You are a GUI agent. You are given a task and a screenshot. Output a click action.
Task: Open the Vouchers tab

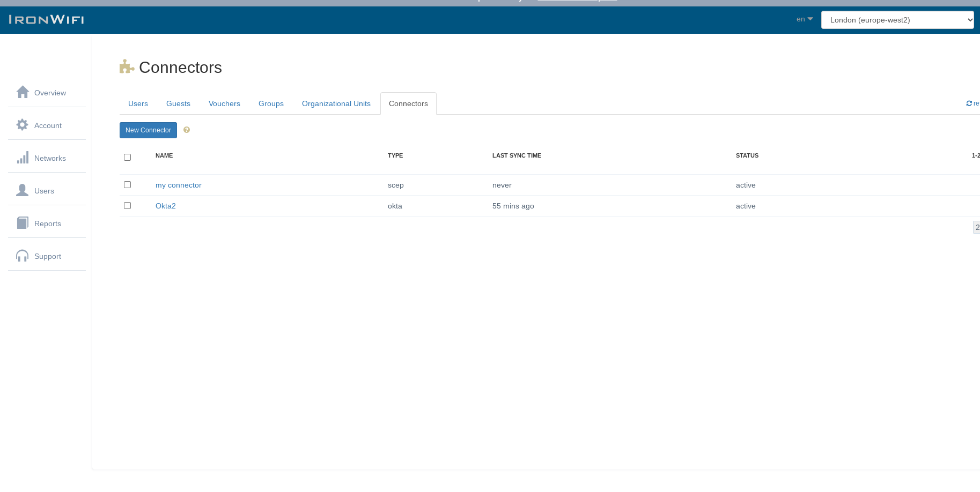(x=224, y=103)
